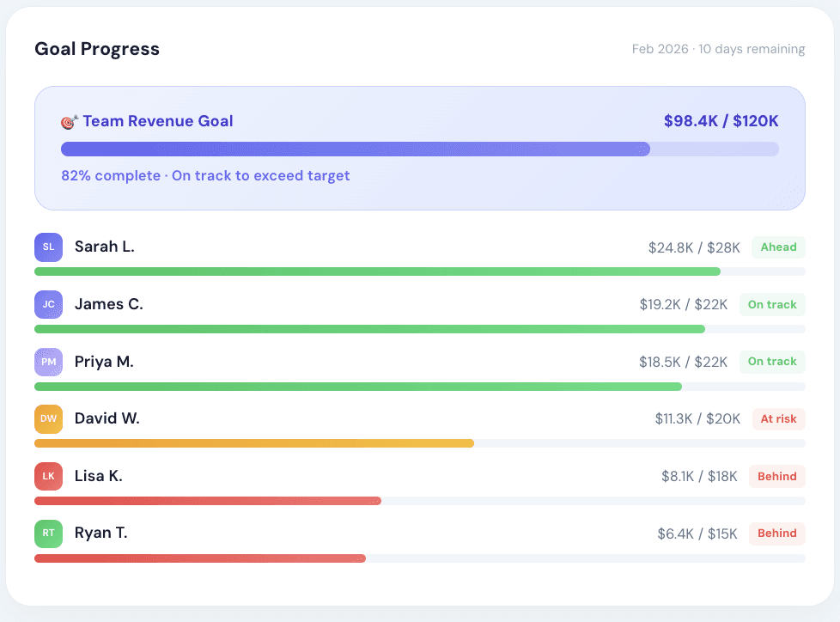Screen dimensions: 840x622
Task: Click Lisa K.'s avatar icon
Action: coord(49,476)
